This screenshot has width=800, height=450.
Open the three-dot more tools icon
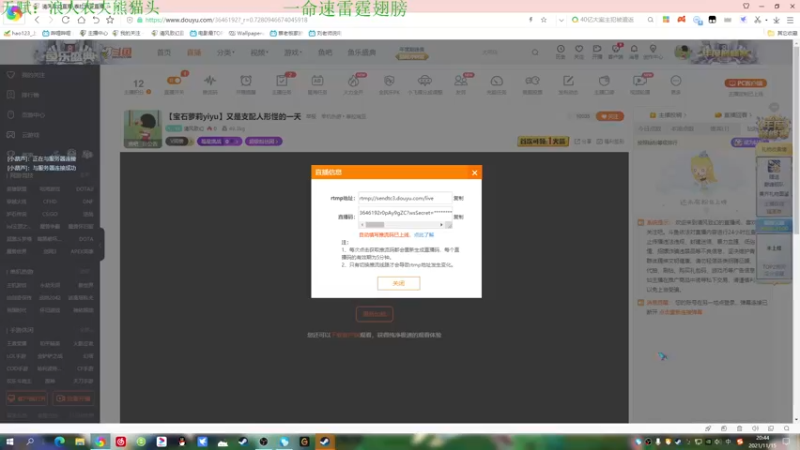[676, 81]
